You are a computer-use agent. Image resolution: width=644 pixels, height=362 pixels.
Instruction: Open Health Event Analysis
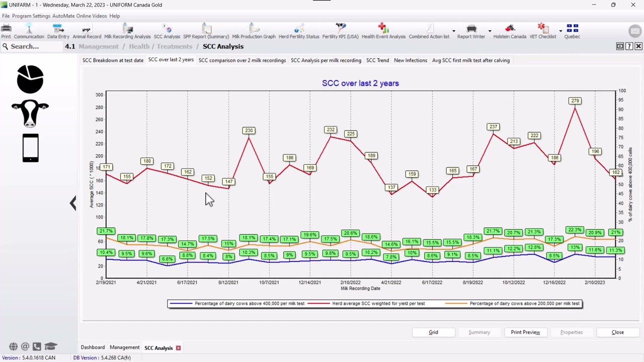point(383,32)
